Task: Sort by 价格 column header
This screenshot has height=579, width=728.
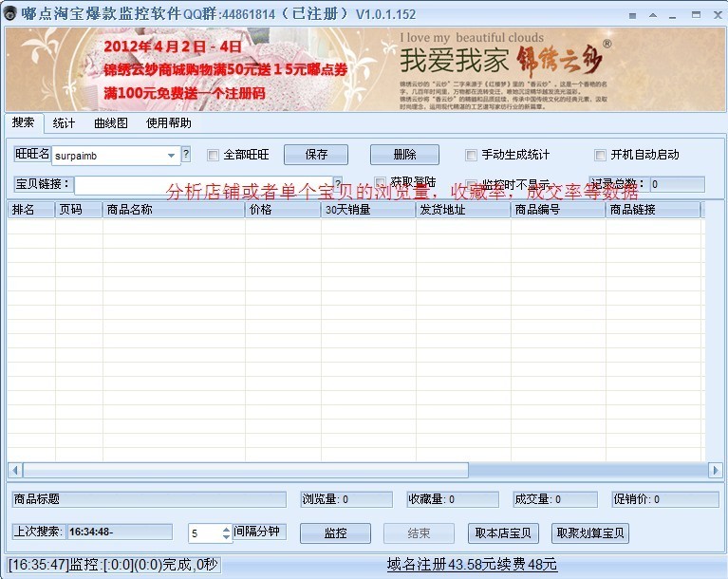Action: click(283, 210)
